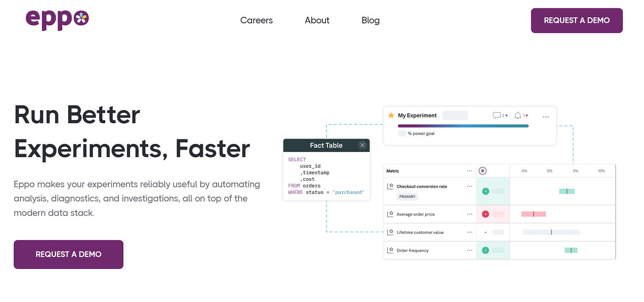Open the Careers page
Viewport: 644px width, 302px height.
(x=257, y=20)
